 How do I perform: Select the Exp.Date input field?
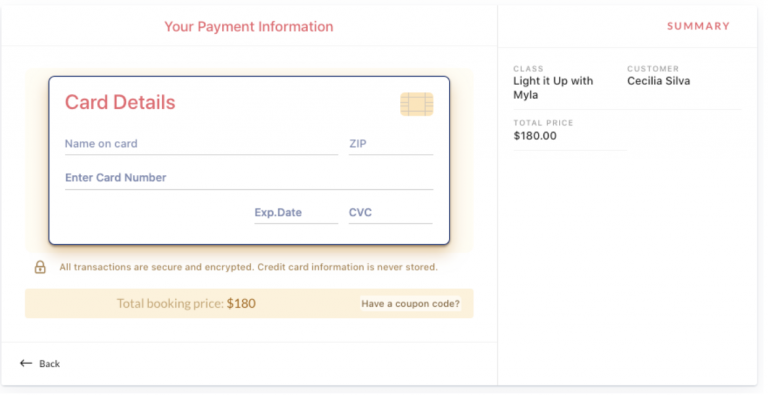coord(296,213)
